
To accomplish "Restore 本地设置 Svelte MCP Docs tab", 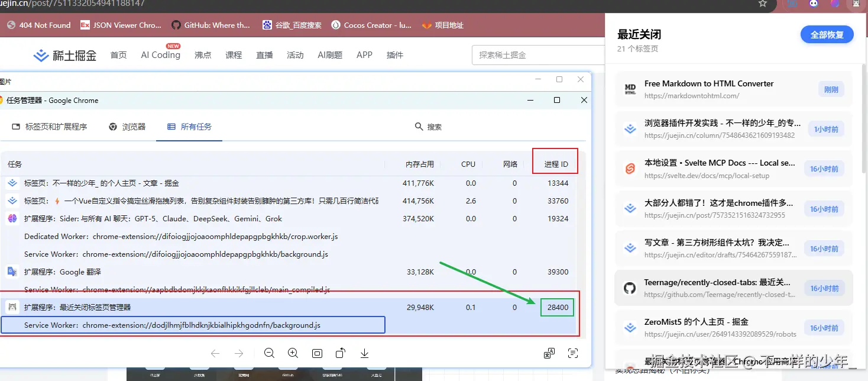I will 734,169.
